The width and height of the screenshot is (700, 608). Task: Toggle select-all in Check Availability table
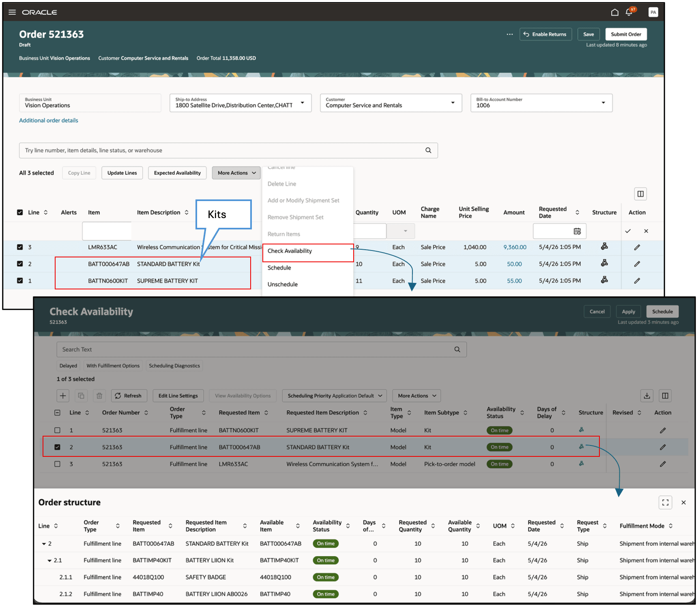pyautogui.click(x=57, y=413)
